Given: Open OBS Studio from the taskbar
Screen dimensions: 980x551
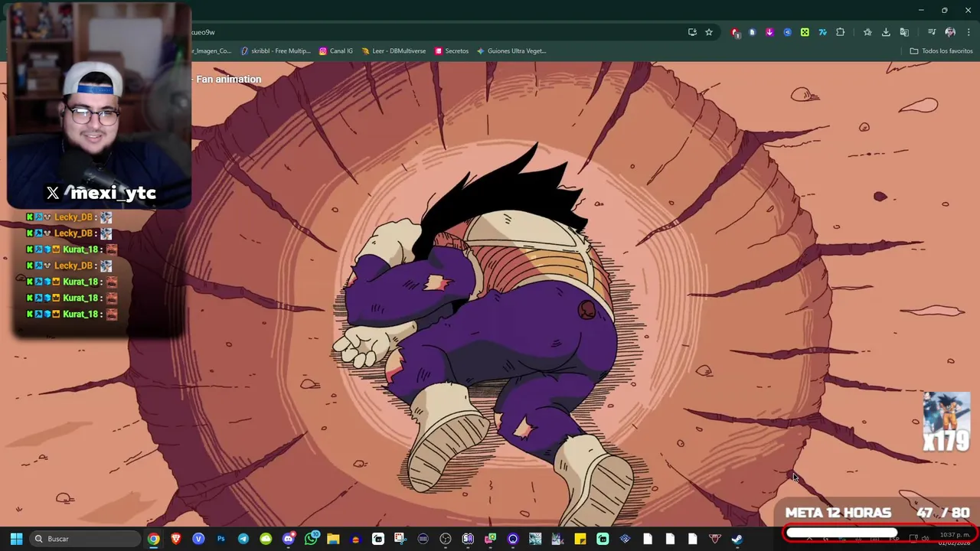Looking at the screenshot, I should point(446,539).
